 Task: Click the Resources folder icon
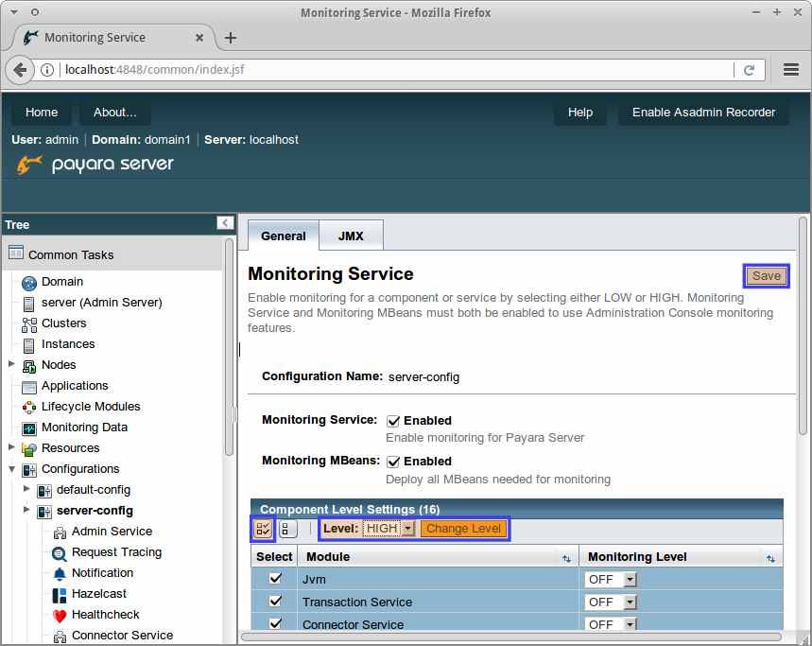(29, 449)
